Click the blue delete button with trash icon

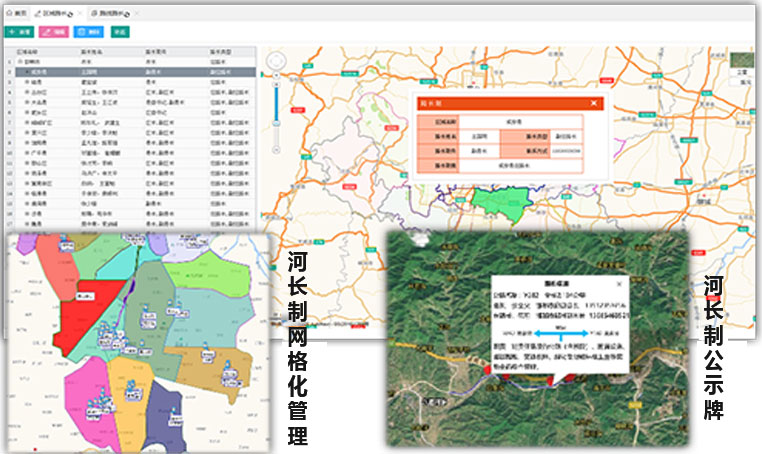[x=87, y=32]
